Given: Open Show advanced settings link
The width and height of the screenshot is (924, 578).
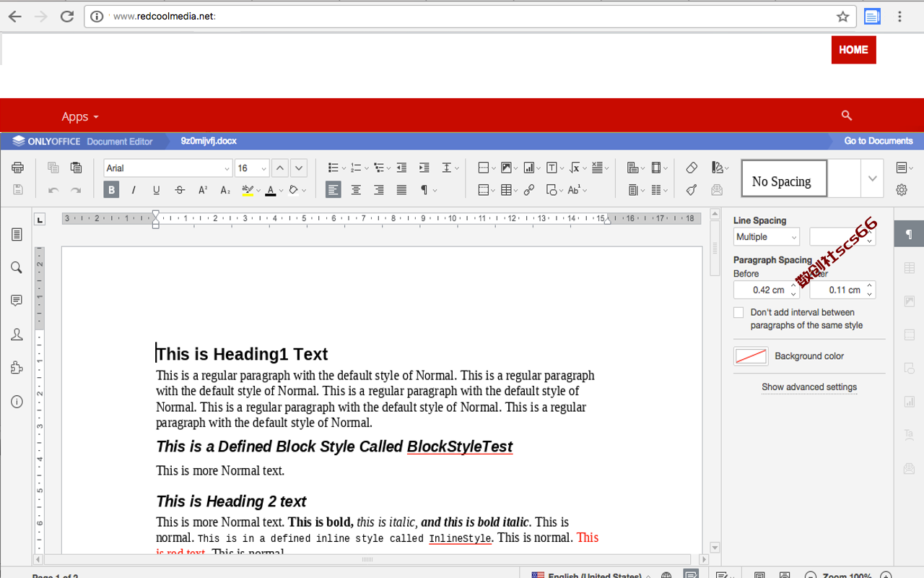Looking at the screenshot, I should [809, 387].
